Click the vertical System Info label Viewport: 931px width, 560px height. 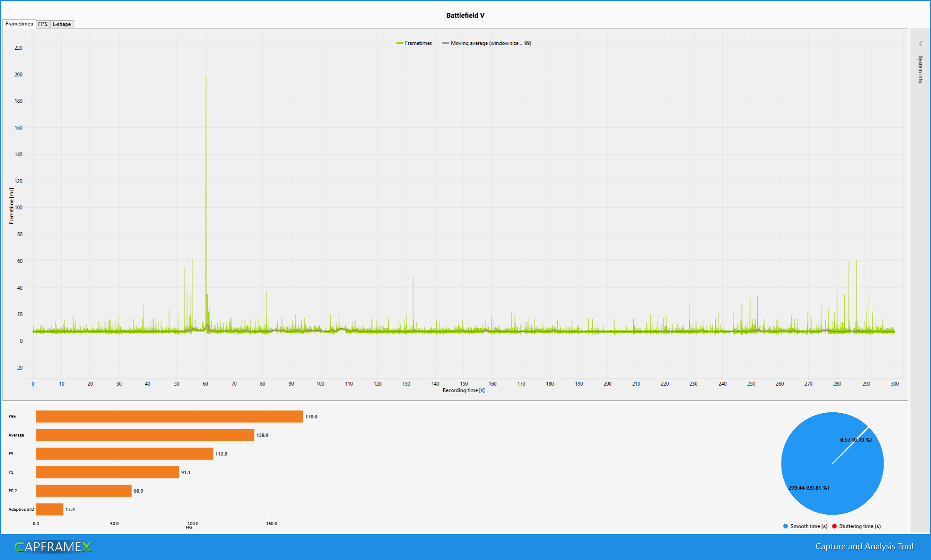pyautogui.click(x=920, y=69)
